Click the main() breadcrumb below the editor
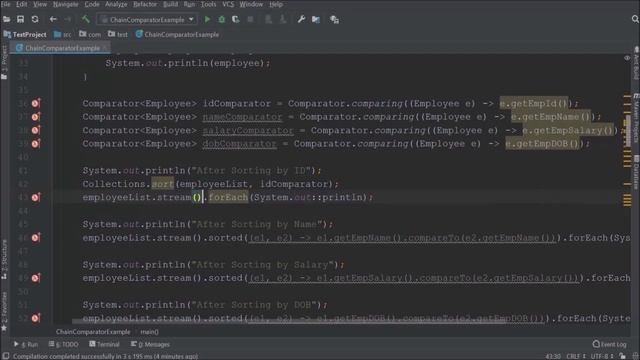 coord(149,332)
